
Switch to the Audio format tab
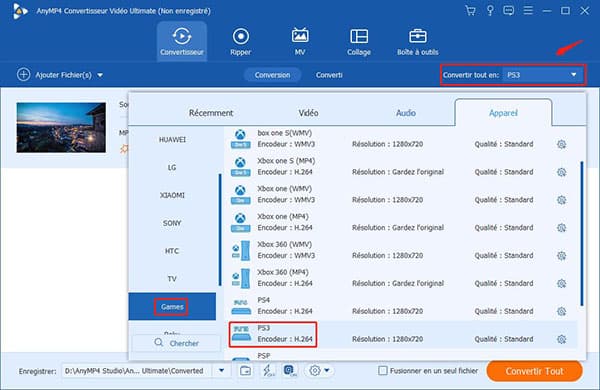click(406, 113)
